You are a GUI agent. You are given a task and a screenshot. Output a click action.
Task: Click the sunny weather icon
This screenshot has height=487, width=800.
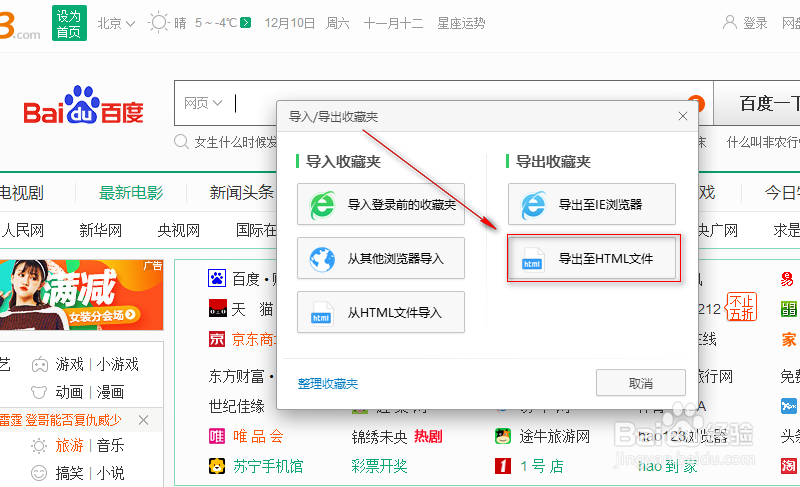(x=158, y=23)
